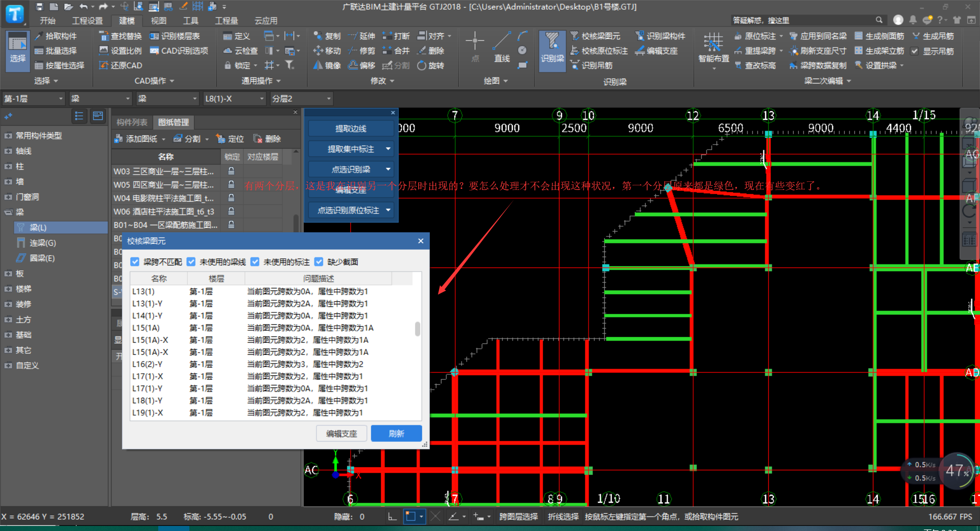Toggle lock for W05 drawing row
The height and width of the screenshot is (531, 980).
(x=231, y=184)
